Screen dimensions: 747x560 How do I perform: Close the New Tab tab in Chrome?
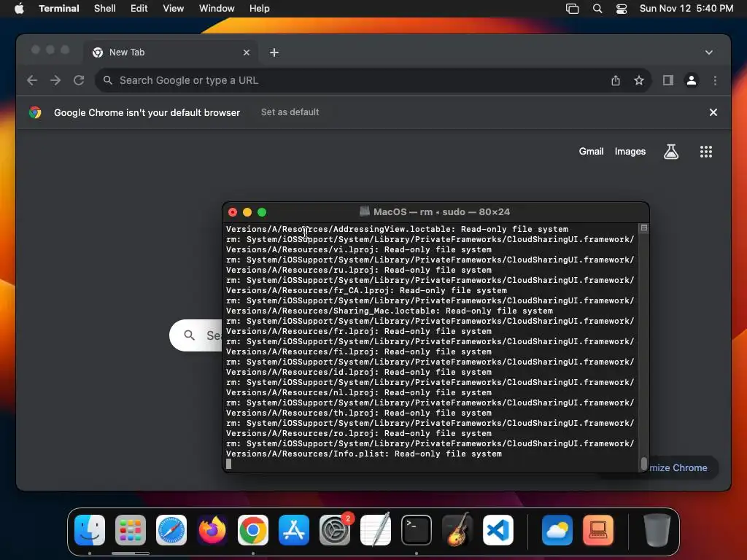[x=247, y=52]
